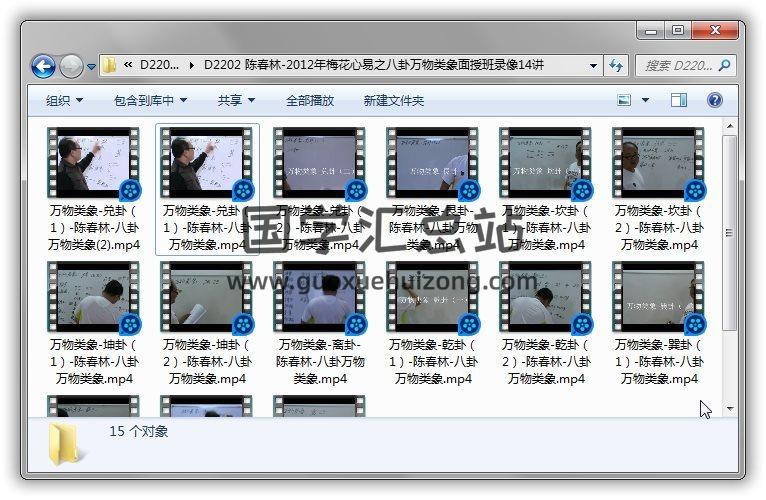Click the change view icon
Viewport: 766px width, 500px height.
(x=624, y=100)
